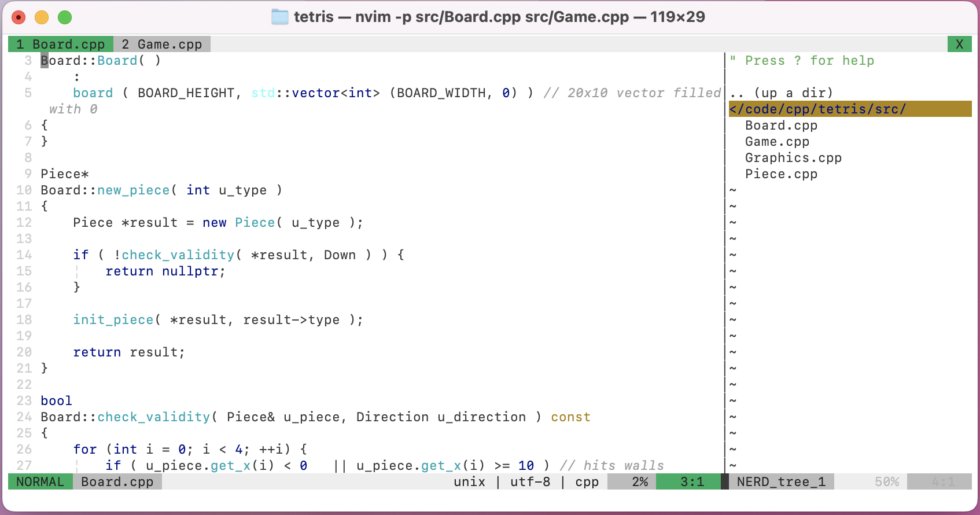
Task: Click the BOARD_HEIGHT constant on line 5
Action: pyautogui.click(x=186, y=93)
